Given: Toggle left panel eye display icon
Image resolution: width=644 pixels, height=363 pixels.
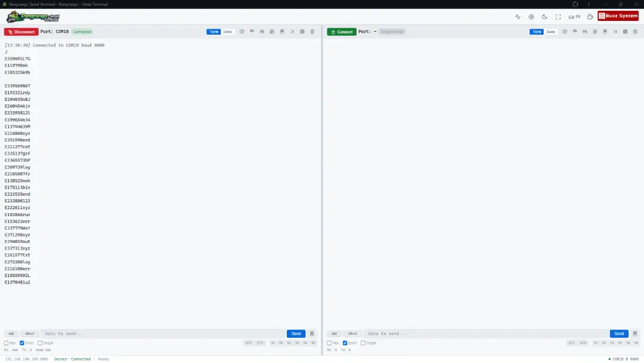Looking at the screenshot, I should point(252,32).
